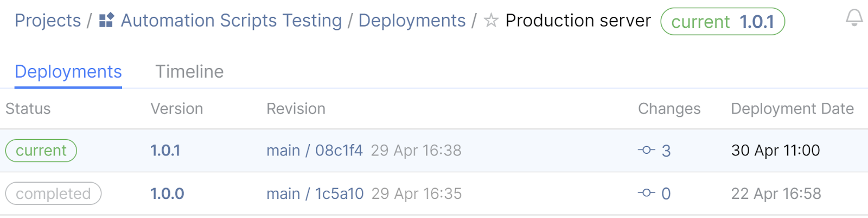
Task: Click the current status badge in the table
Action: 41,151
